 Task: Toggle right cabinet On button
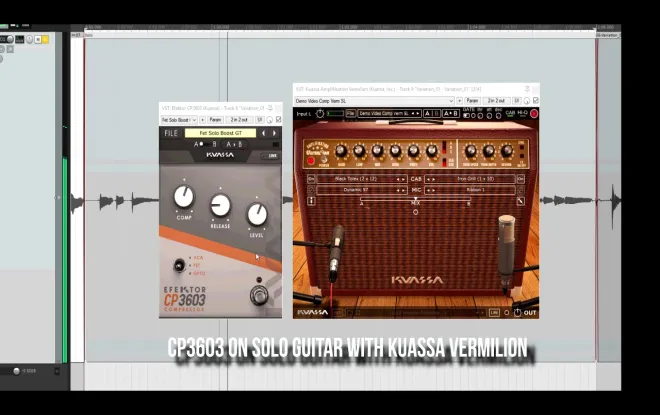[521, 179]
